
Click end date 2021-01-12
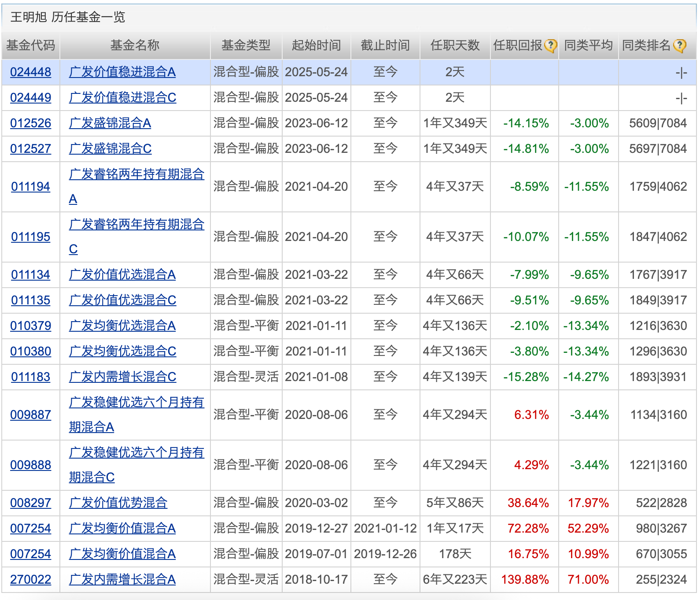pos(385,529)
